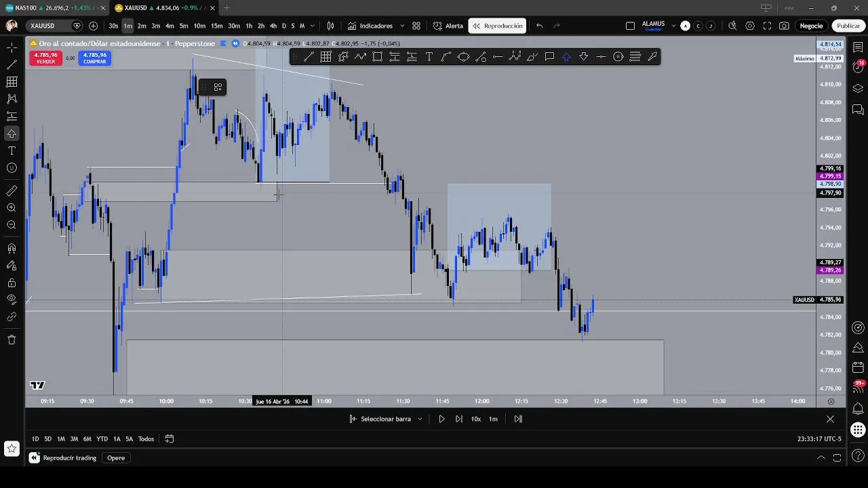Step forward one bar in replay

[459, 419]
